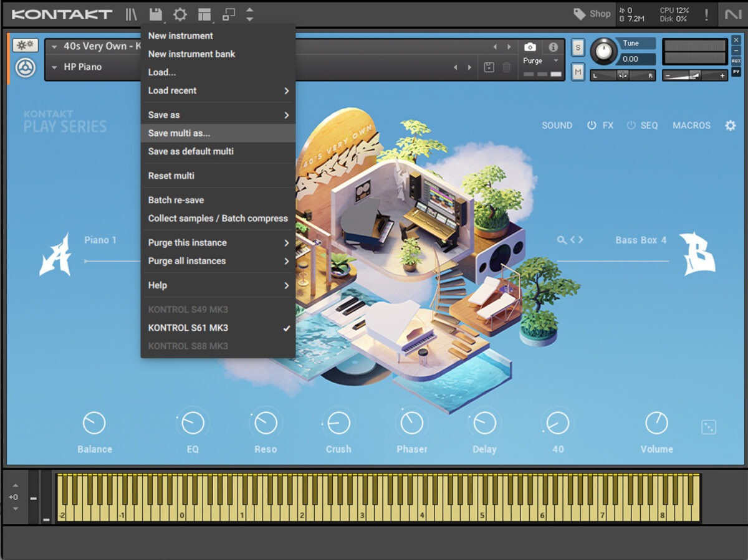This screenshot has width=748, height=560.
Task: Go to previous snapshot of HP Piano
Action: [455, 67]
